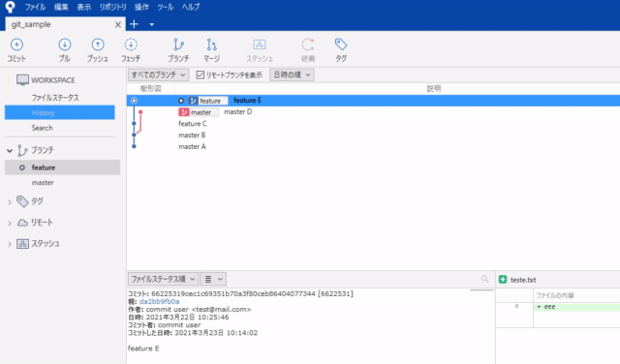Open ファイルステータス順 dropdown
The height and width of the screenshot is (364, 620).
[163, 279]
